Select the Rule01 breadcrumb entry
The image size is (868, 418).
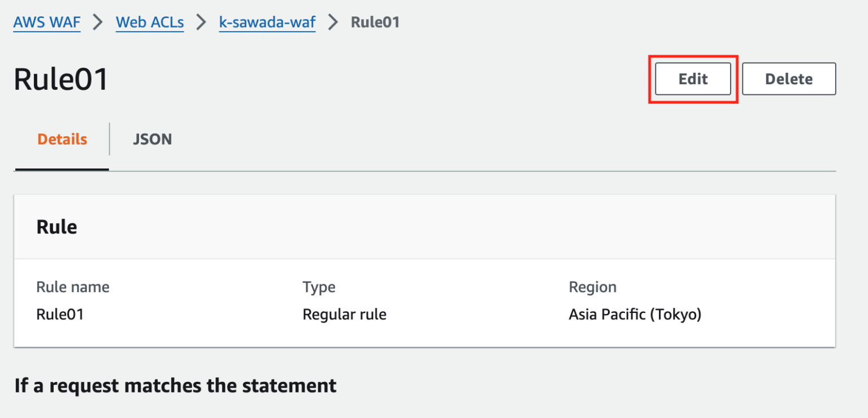[375, 22]
